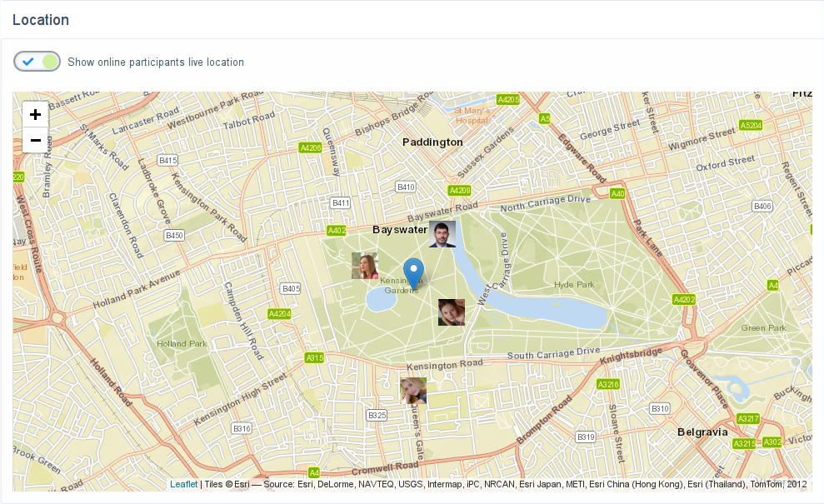The image size is (824, 504).
Task: Select the man in suit avatar
Action: pyautogui.click(x=442, y=234)
